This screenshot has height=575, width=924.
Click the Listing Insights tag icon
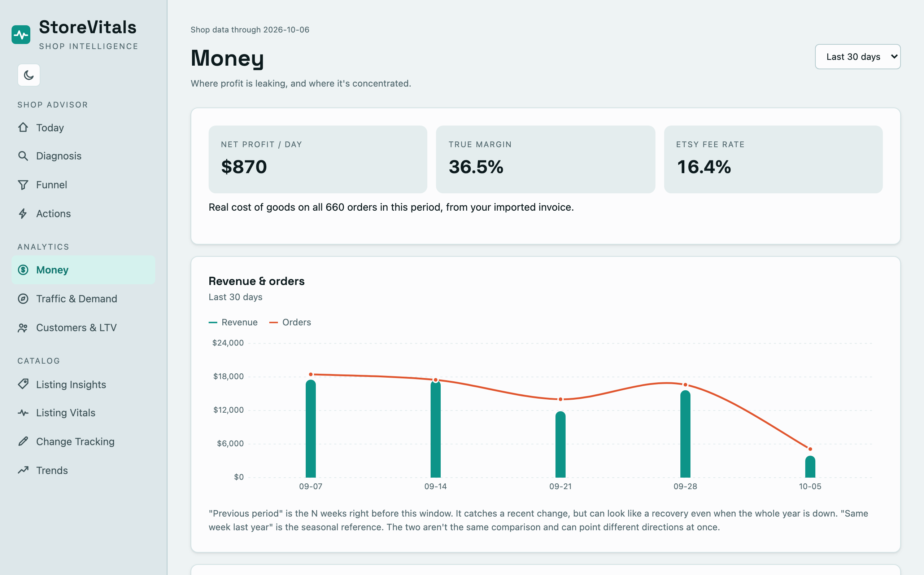(x=23, y=384)
